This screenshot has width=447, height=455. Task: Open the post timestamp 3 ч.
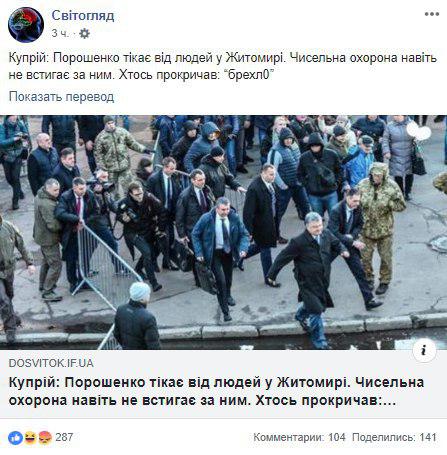click(x=60, y=33)
